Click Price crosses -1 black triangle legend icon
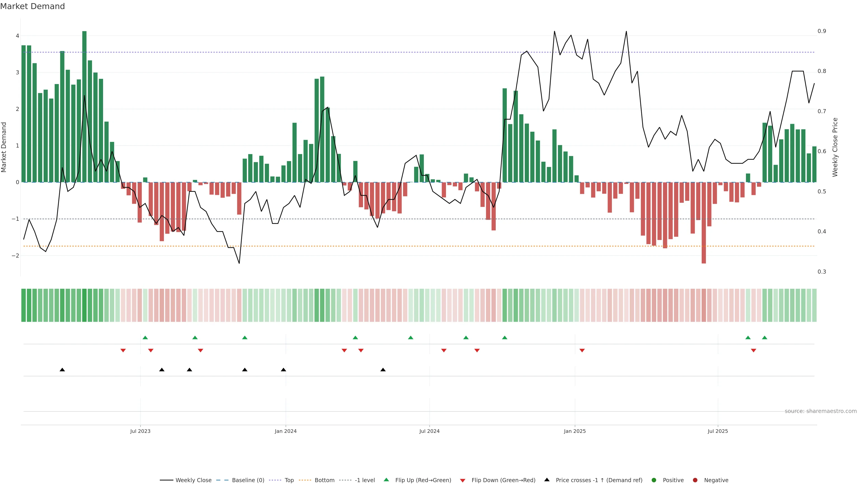 tap(547, 480)
